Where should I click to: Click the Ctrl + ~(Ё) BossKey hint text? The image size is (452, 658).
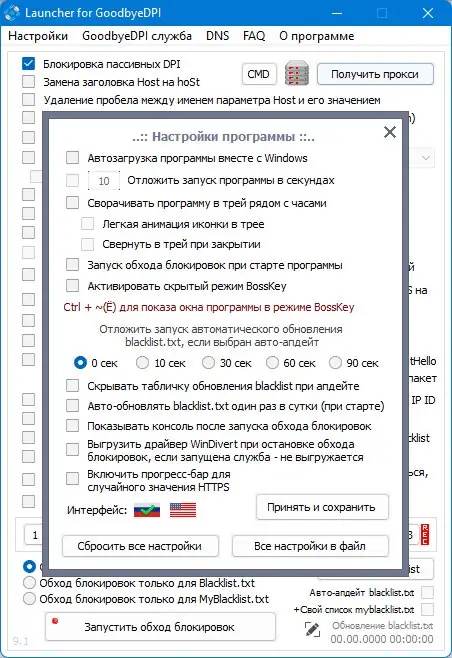tap(209, 307)
